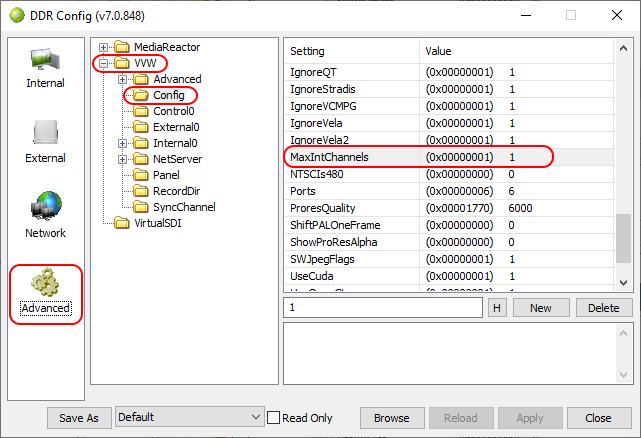Select the IgnoreVCMPG setting row
The width and height of the screenshot is (641, 438).
(x=449, y=106)
